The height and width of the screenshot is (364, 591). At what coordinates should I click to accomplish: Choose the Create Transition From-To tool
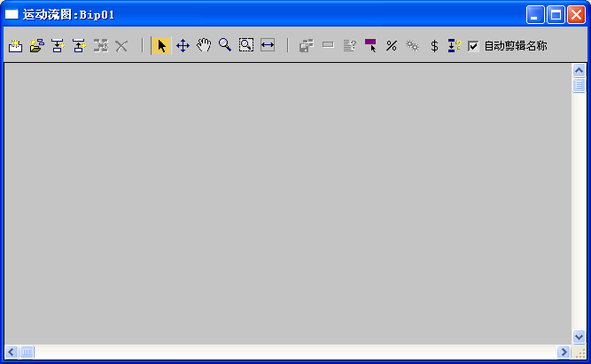[58, 45]
